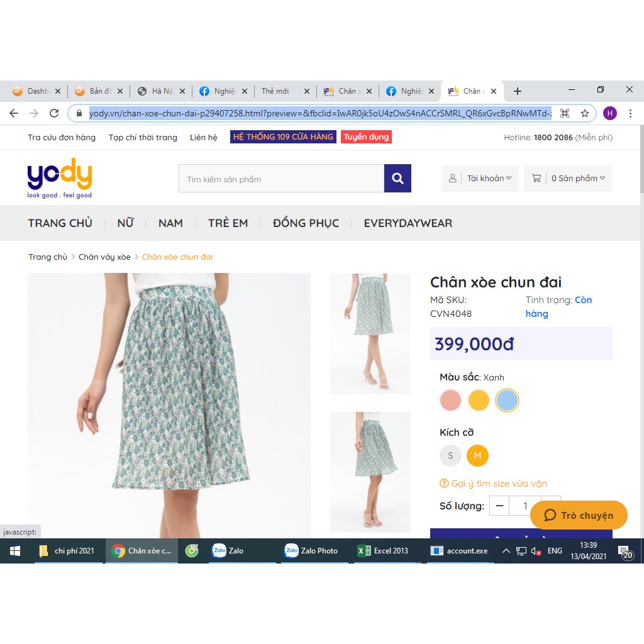Expand the 0 Sản phẩm cart dropdown
The image size is (644, 644).
click(x=569, y=179)
